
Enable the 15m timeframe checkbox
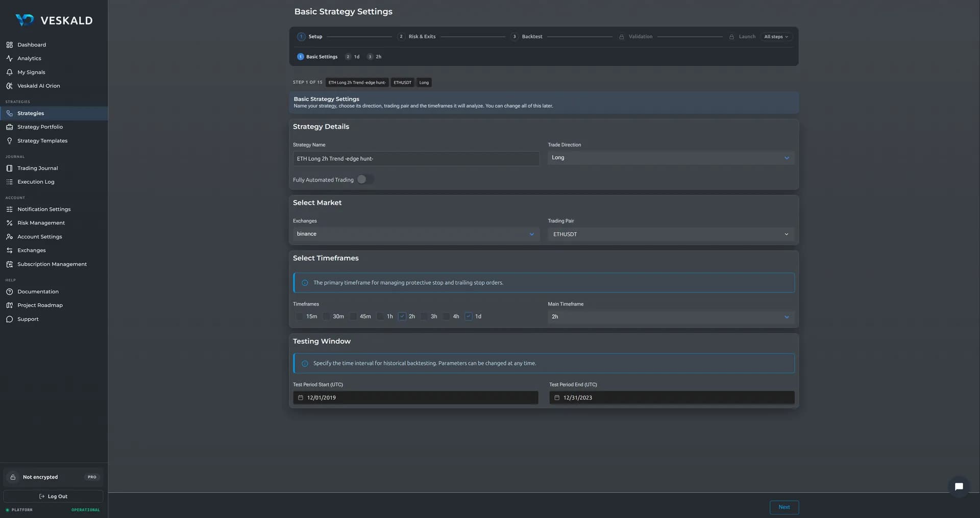tap(300, 316)
